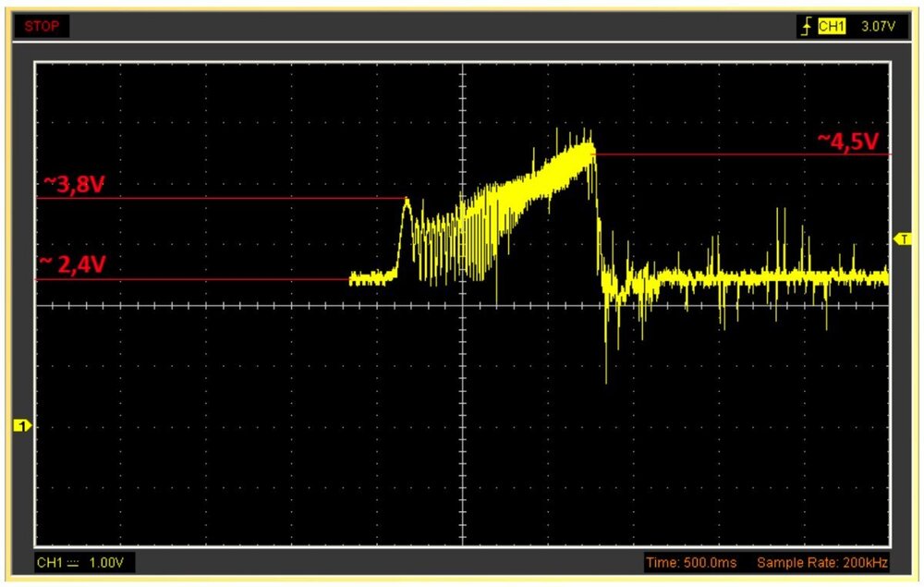This screenshot has height=587, width=924.
Task: Click the 3.07V trigger level readout
Action: [x=877, y=27]
